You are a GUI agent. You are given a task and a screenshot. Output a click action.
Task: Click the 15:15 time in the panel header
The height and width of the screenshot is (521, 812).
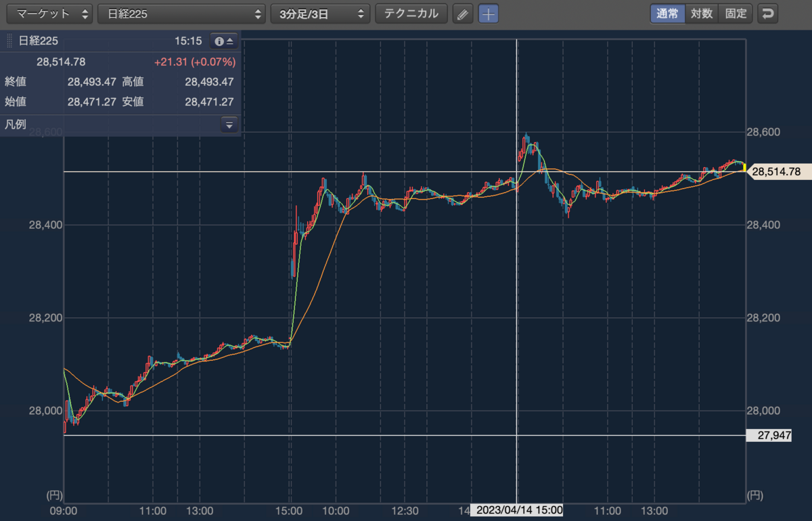click(x=188, y=41)
